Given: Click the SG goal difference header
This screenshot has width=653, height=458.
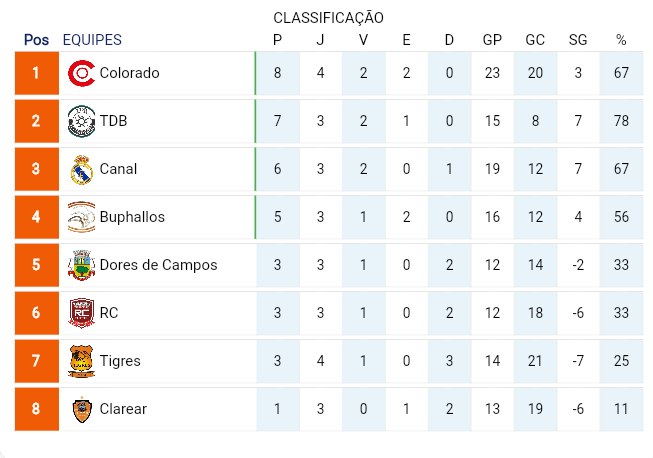Looking at the screenshot, I should tap(578, 40).
